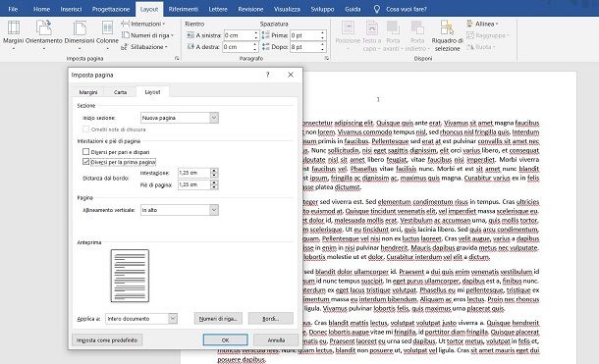This screenshot has height=364, width=599.
Task: Open the Home ribbon tab
Action: (x=41, y=9)
